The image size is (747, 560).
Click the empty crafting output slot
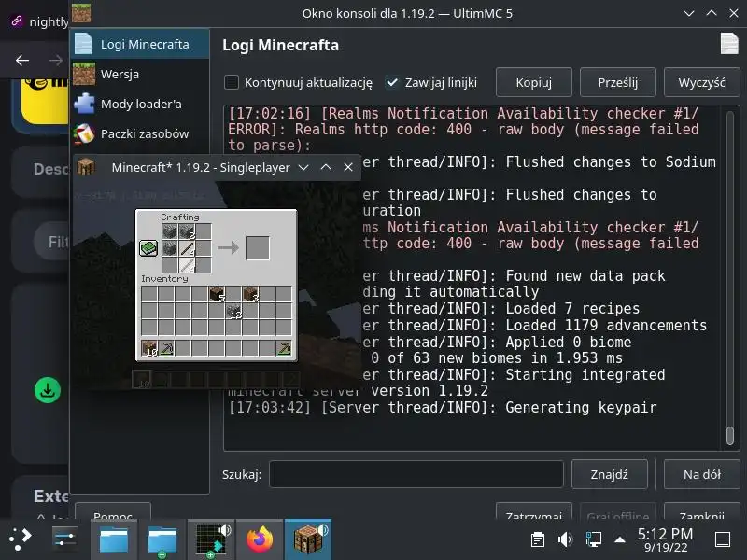coord(258,248)
